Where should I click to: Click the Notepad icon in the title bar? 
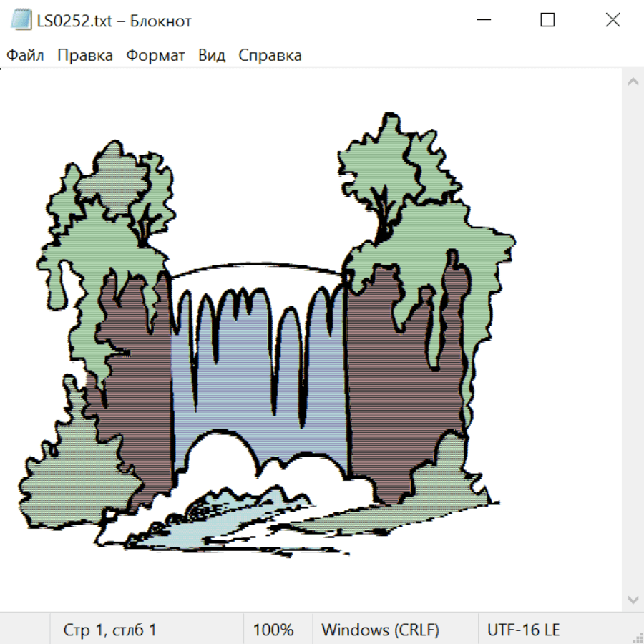(21, 21)
